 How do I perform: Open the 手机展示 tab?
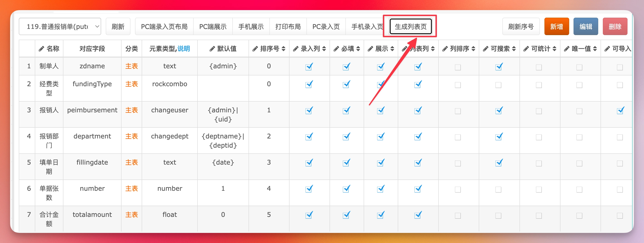(x=251, y=27)
